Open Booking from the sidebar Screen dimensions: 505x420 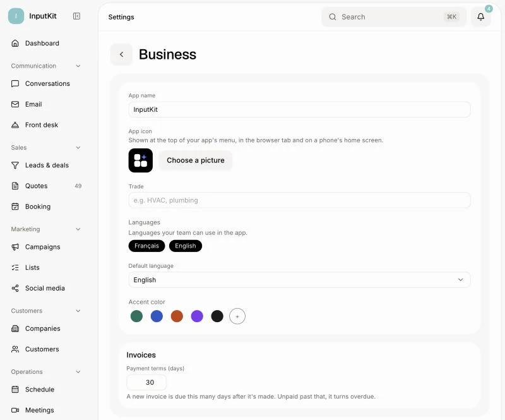pyautogui.click(x=45, y=207)
